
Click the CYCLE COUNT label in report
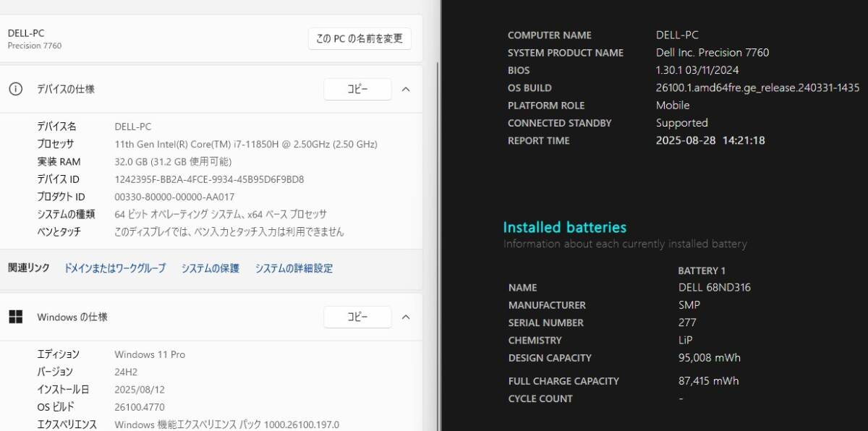point(540,398)
